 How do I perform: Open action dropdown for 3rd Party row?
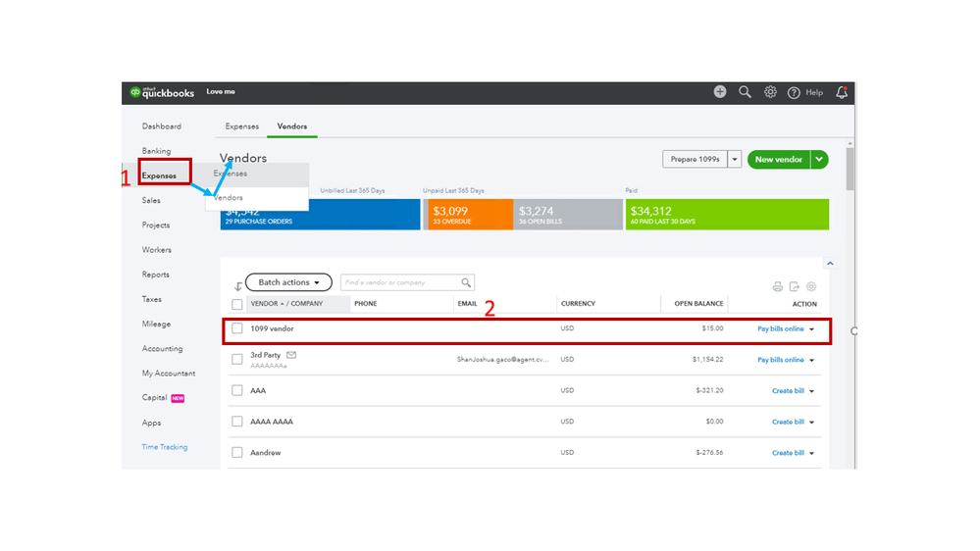click(812, 361)
